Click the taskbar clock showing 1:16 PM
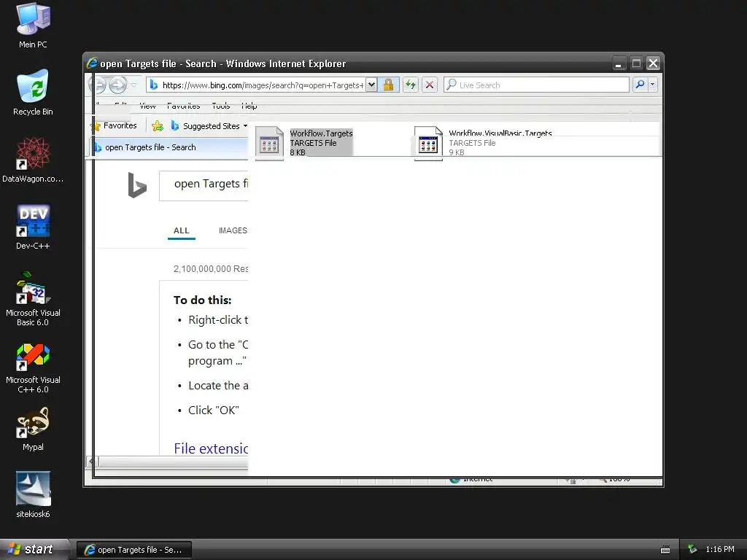Screen dimensions: 747x560 tap(720, 549)
